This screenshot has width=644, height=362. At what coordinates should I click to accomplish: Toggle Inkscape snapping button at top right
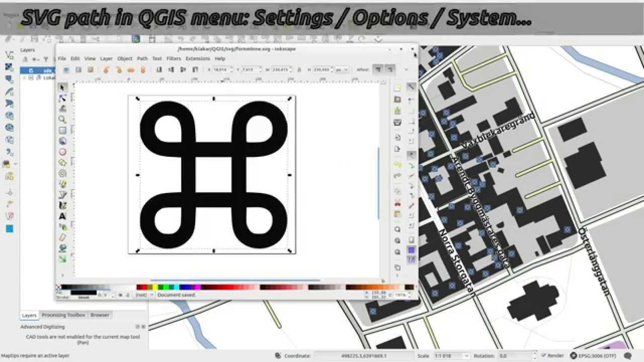[411, 87]
